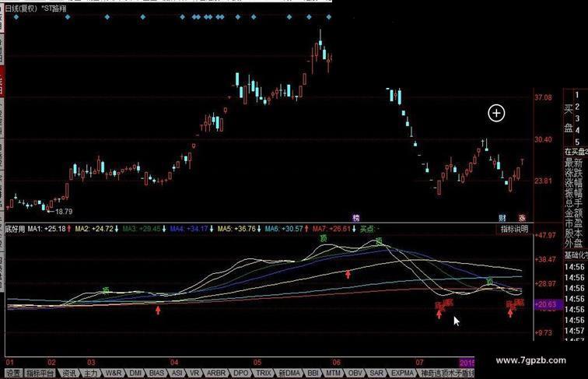588x379 pixels.
Task: Click the 指标说明 indicator description button
Action: 514,229
